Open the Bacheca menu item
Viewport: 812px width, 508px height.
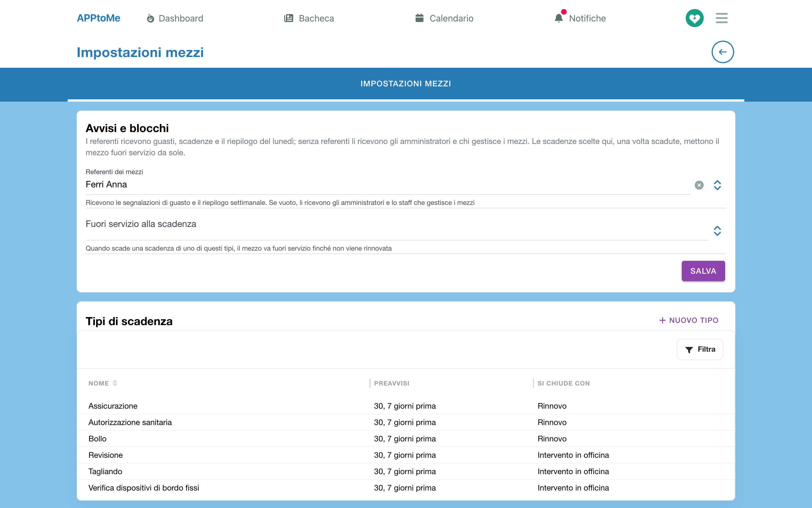tap(309, 18)
